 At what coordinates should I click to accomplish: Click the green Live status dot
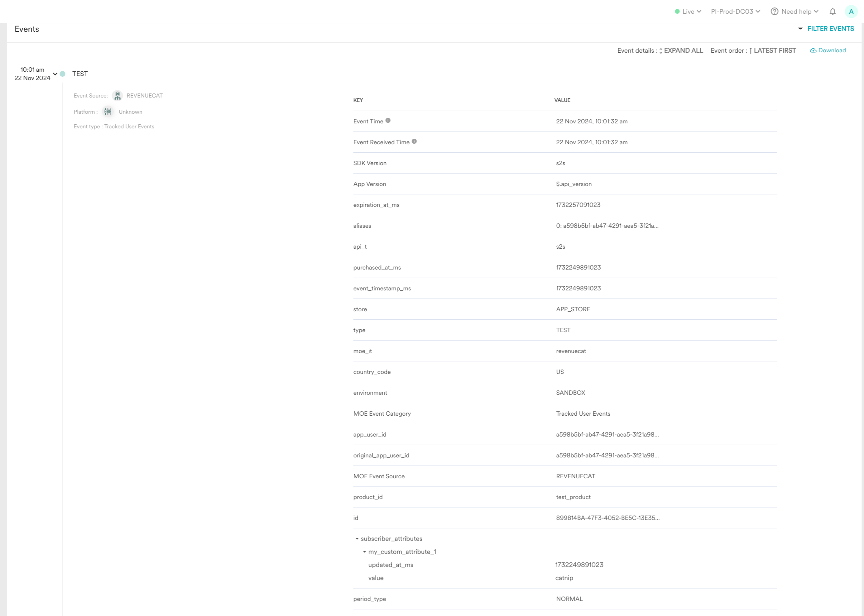pyautogui.click(x=677, y=12)
